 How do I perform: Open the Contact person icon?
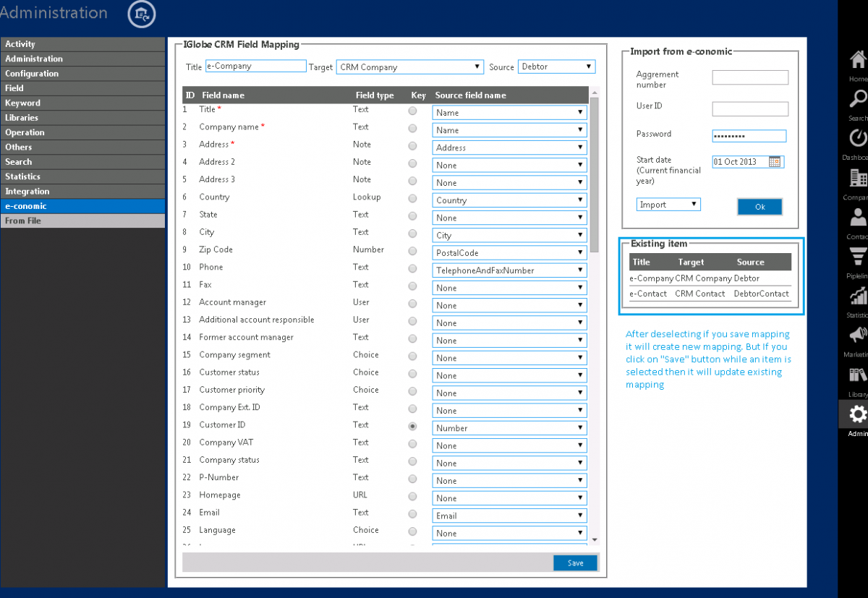tap(858, 218)
